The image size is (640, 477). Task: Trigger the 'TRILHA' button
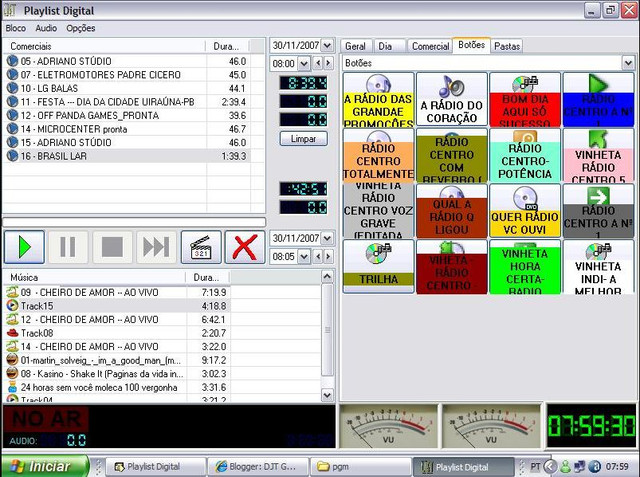coord(378,266)
